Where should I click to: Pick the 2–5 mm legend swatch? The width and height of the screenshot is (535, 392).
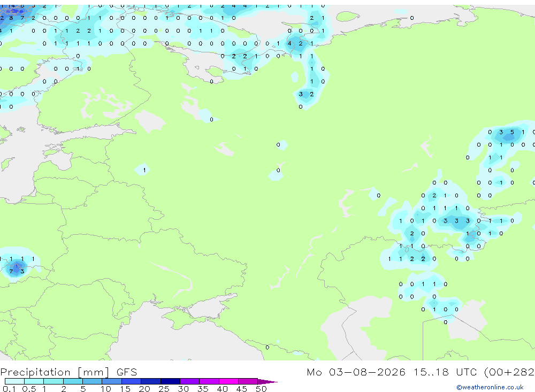click(x=73, y=381)
